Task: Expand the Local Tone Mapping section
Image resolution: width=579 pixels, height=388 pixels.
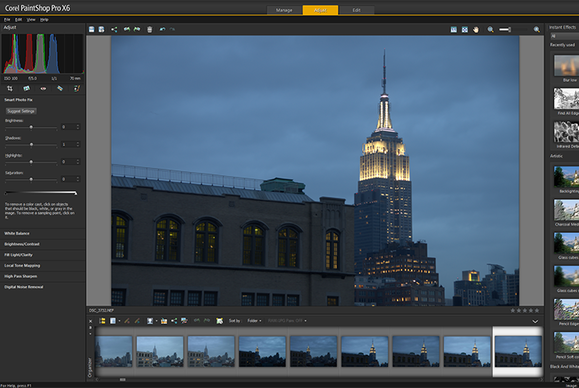Action: pyautogui.click(x=42, y=265)
